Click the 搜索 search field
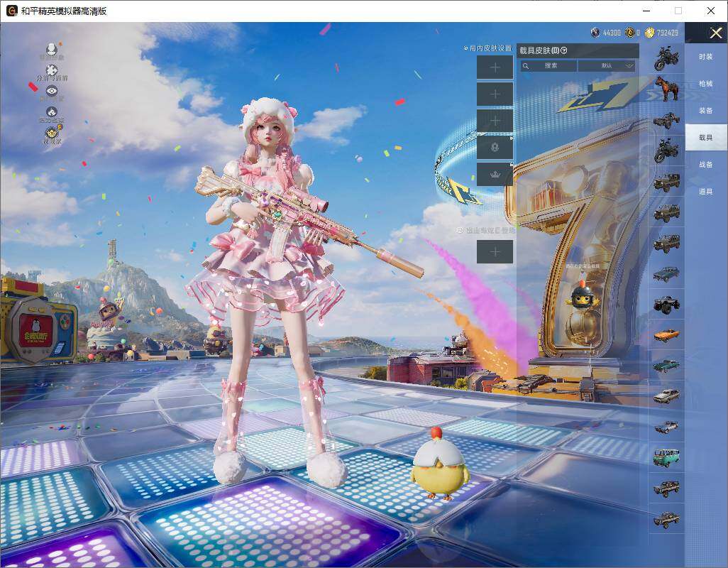This screenshot has height=568, width=728. point(549,65)
